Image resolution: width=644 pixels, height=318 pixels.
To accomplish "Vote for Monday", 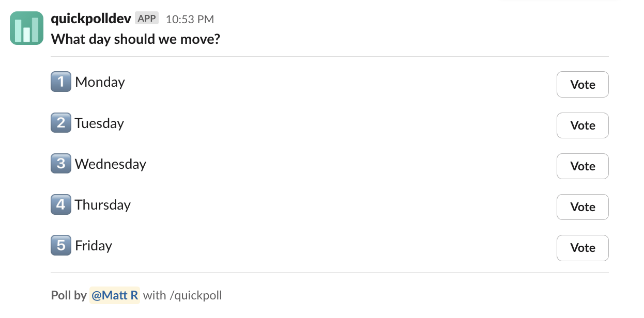I will coord(582,85).
